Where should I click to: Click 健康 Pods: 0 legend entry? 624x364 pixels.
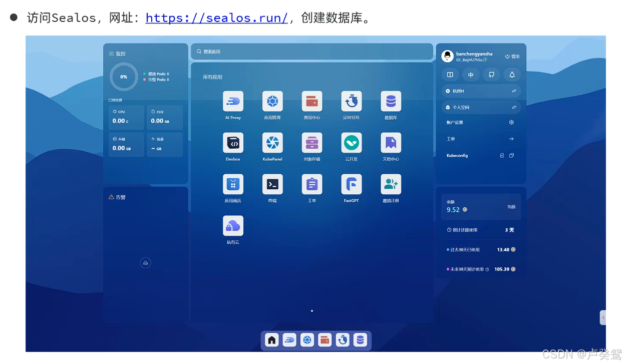coord(156,74)
